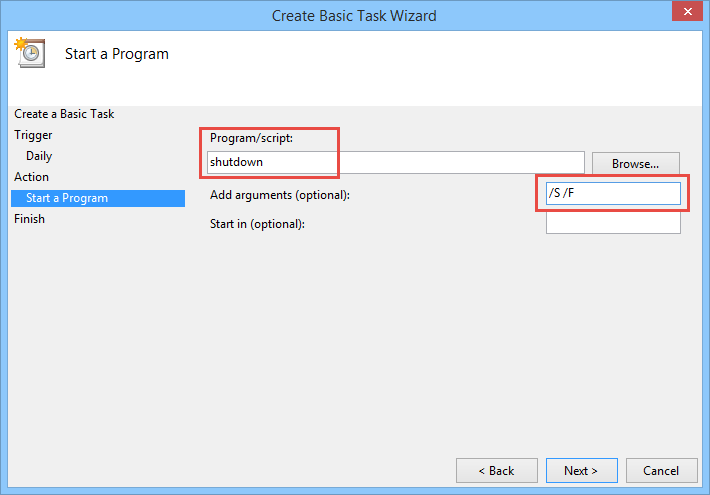Image resolution: width=710 pixels, height=495 pixels.
Task: Click the Browse... button
Action: 635,163
